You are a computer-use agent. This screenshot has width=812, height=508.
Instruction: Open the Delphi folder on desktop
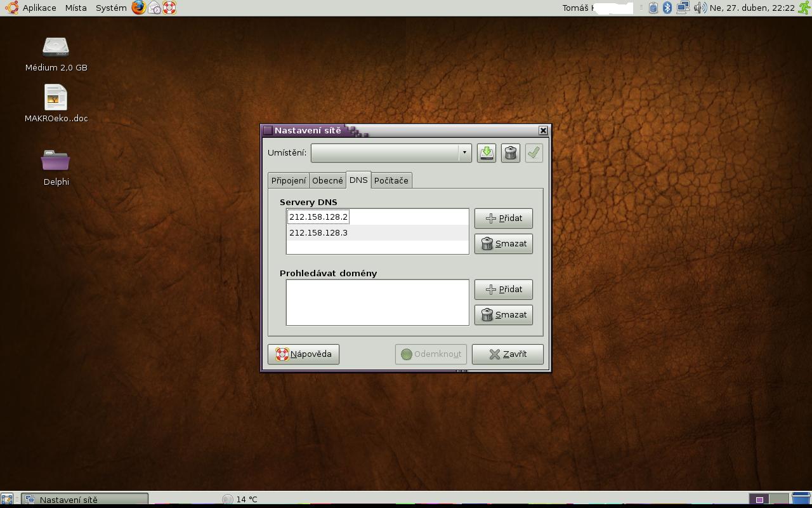[x=56, y=163]
